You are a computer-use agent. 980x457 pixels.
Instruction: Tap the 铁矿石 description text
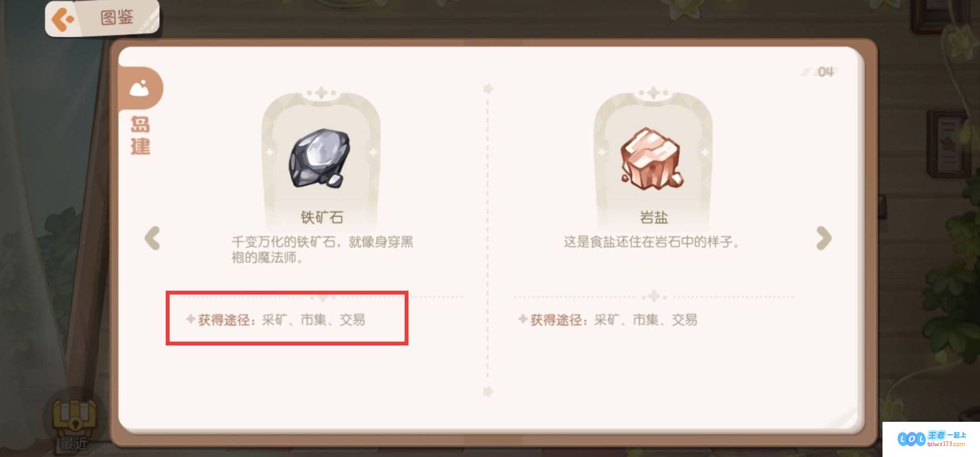[322, 250]
